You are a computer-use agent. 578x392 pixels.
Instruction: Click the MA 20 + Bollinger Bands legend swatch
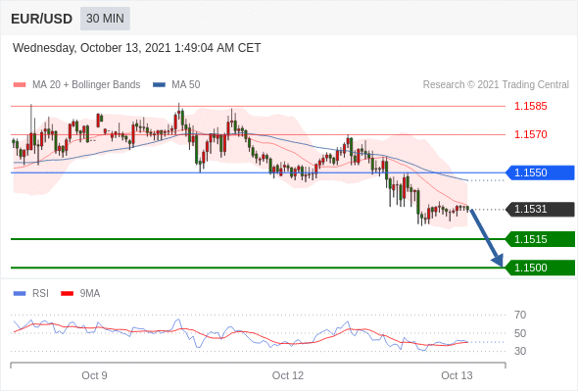click(x=20, y=85)
